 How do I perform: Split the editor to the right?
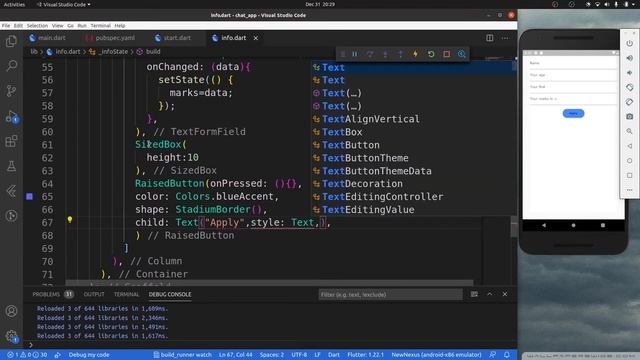pyautogui.click(x=489, y=38)
